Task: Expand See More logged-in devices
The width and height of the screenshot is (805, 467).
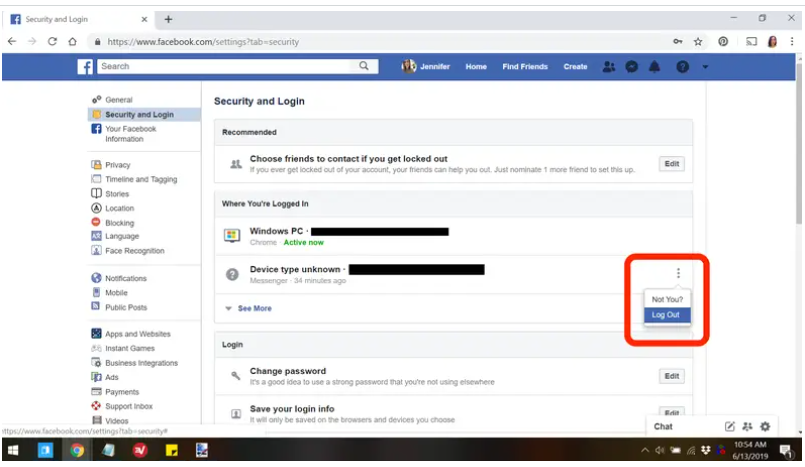Action: pyautogui.click(x=254, y=308)
